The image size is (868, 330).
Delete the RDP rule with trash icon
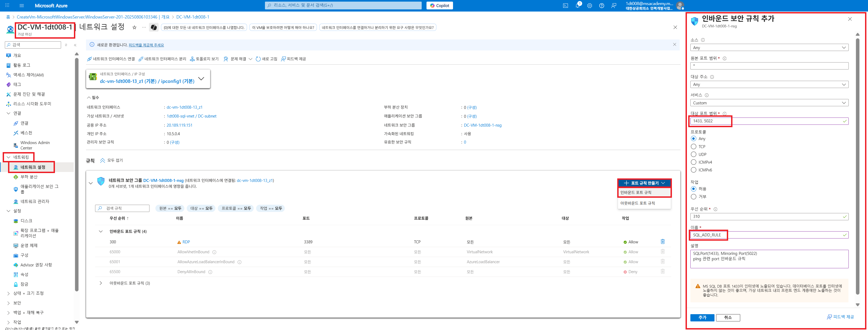(663, 241)
